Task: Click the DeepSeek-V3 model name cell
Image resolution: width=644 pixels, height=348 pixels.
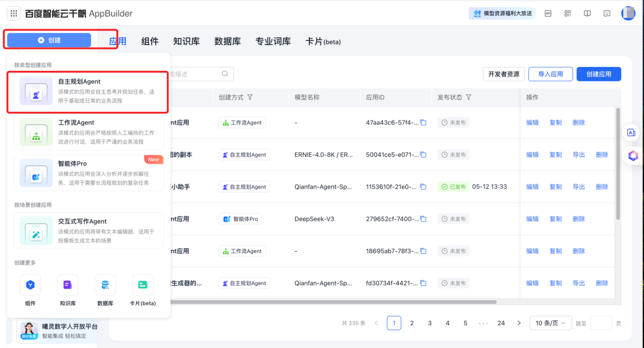Action: tap(314, 219)
